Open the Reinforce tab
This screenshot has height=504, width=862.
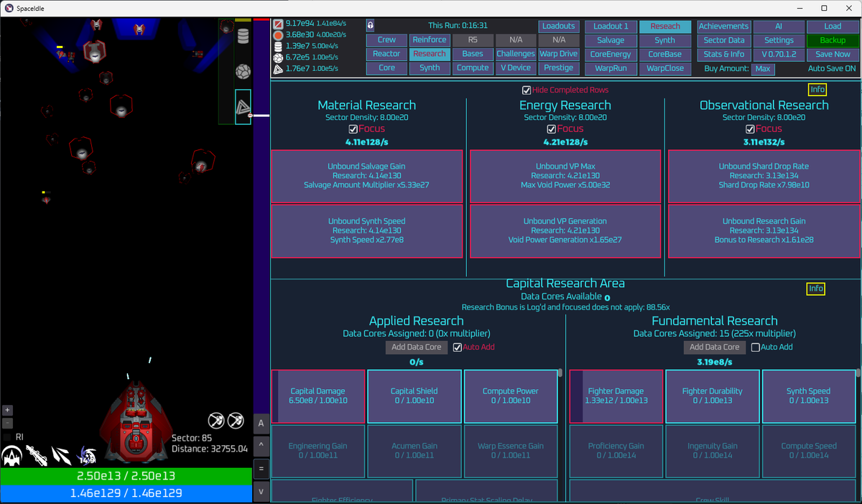(430, 40)
